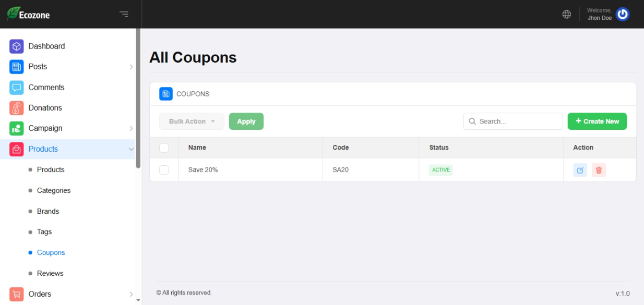Click the user power icon avatar
644x305 pixels.
click(622, 14)
